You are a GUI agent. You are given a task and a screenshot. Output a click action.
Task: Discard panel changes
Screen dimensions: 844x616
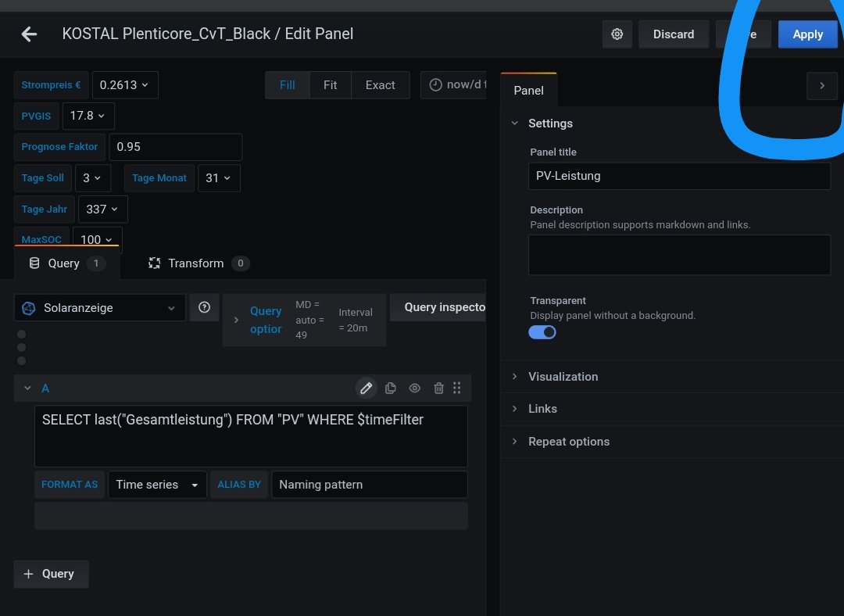coord(673,34)
